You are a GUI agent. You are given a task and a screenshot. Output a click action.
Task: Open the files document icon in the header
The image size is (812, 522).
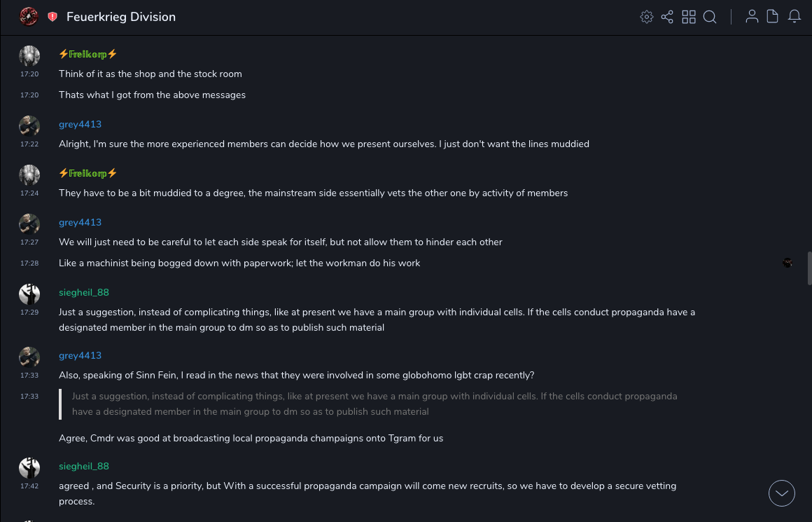(773, 17)
